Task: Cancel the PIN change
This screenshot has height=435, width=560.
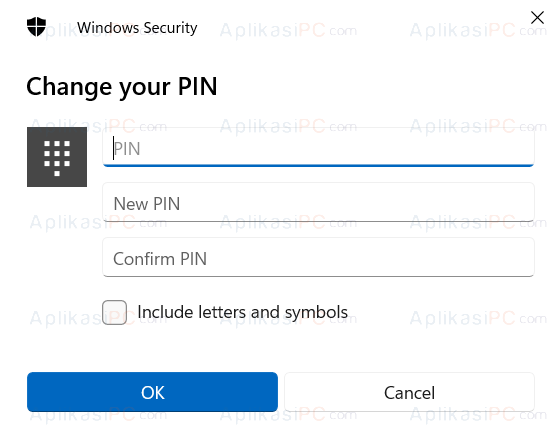Action: 409,392
